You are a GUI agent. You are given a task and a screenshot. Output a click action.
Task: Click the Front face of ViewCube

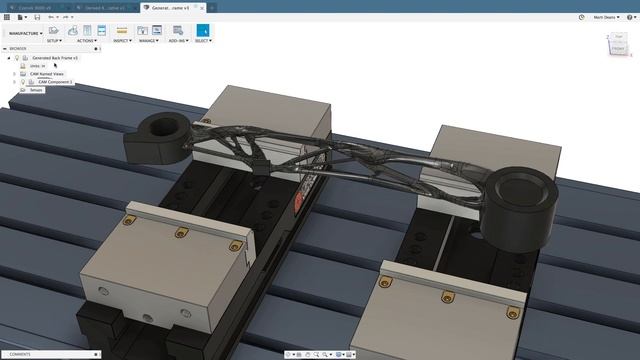618,49
